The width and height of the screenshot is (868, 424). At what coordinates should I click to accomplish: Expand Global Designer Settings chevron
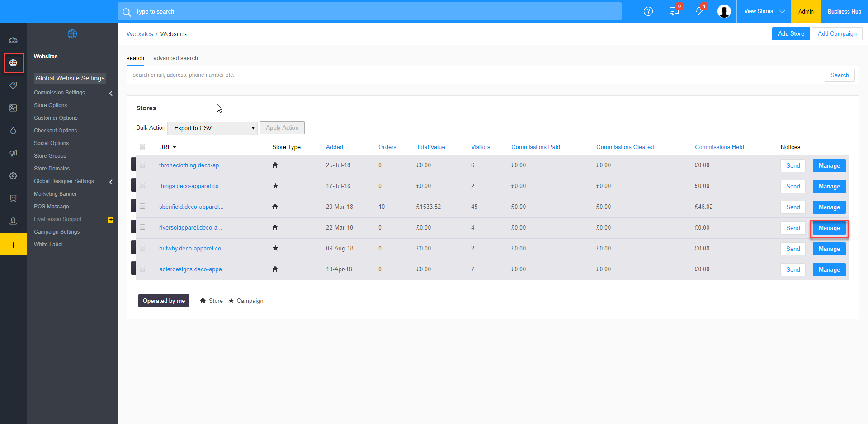coord(111,182)
